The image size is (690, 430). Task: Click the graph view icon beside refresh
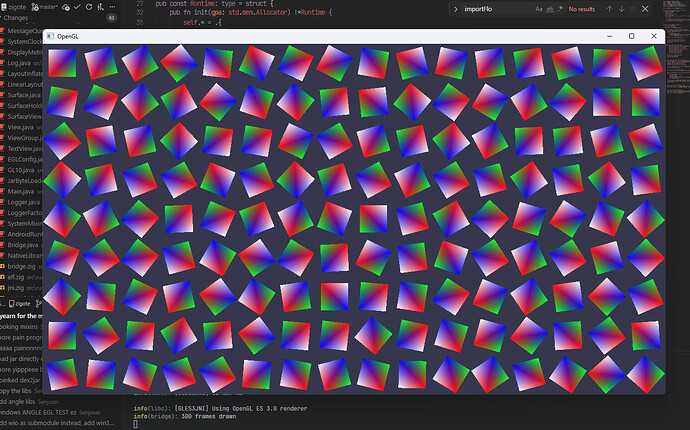[100, 7]
